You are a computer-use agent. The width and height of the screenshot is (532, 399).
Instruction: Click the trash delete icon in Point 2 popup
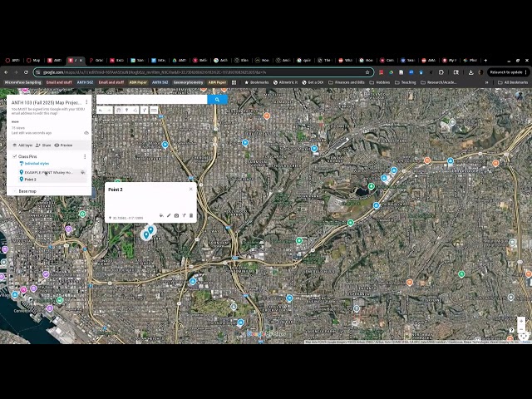191,215
